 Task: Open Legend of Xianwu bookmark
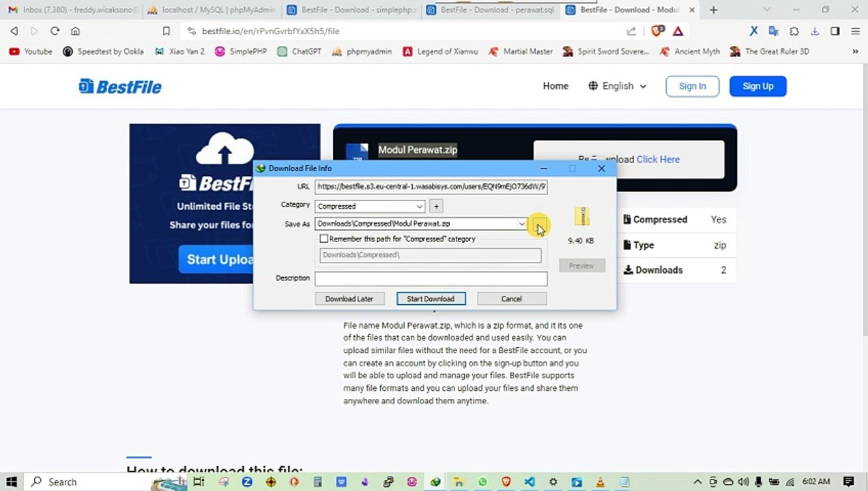(x=440, y=51)
